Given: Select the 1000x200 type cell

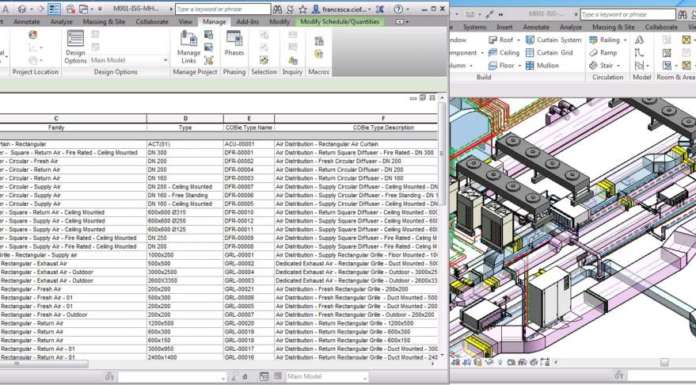Looking at the screenshot, I should point(185,255).
